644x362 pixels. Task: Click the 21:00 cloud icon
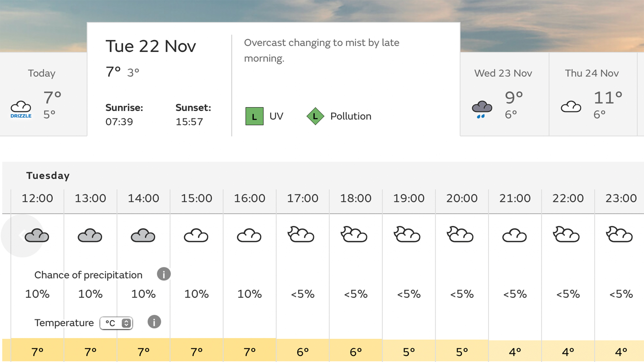tap(515, 235)
